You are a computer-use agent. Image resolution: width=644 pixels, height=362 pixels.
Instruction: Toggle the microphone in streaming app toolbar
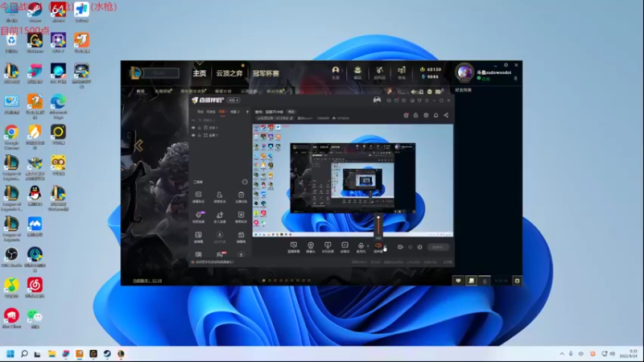(361, 247)
